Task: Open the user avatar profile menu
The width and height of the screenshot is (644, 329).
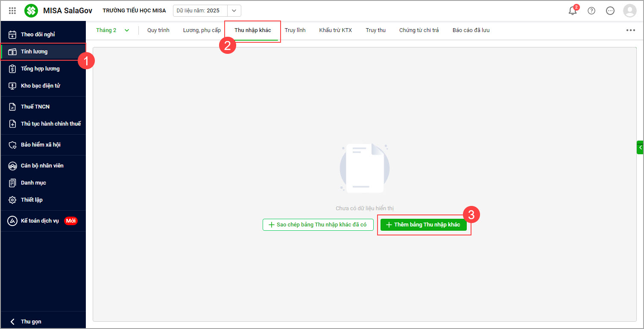Action: click(629, 11)
